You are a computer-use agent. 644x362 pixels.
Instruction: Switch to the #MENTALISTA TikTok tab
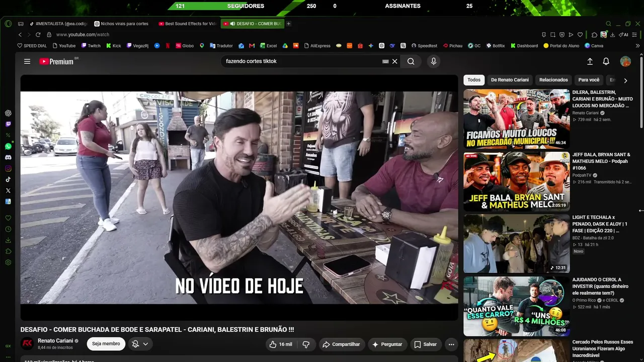59,24
